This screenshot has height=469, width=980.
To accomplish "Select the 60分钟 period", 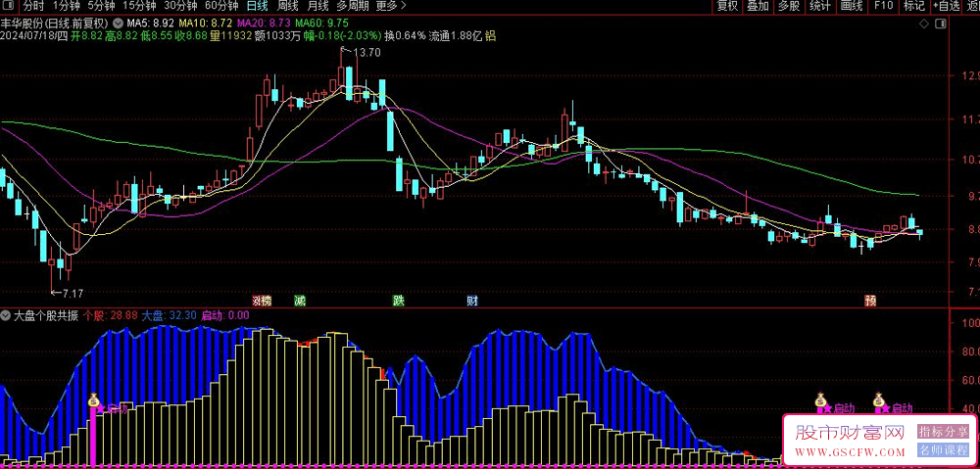I will (x=221, y=6).
